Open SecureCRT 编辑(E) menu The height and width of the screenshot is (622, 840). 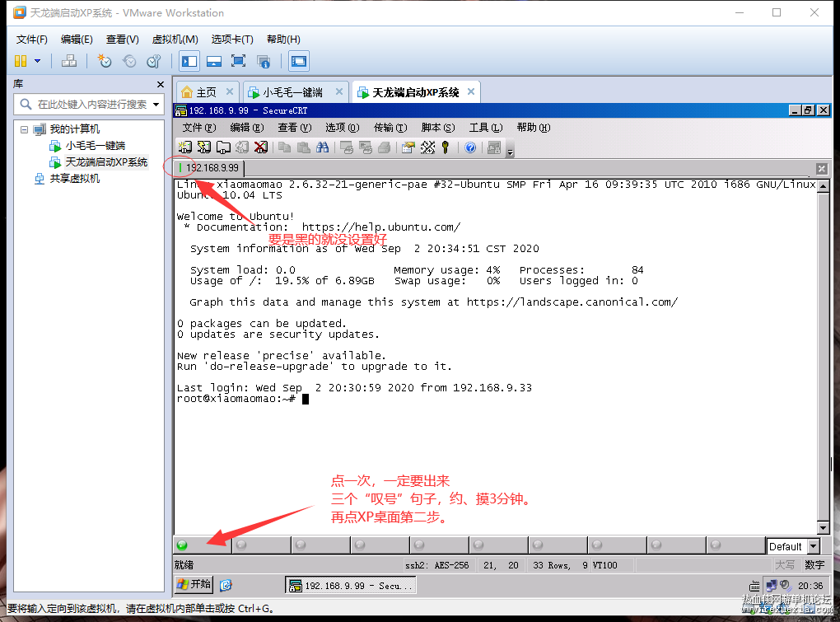[x=246, y=128]
